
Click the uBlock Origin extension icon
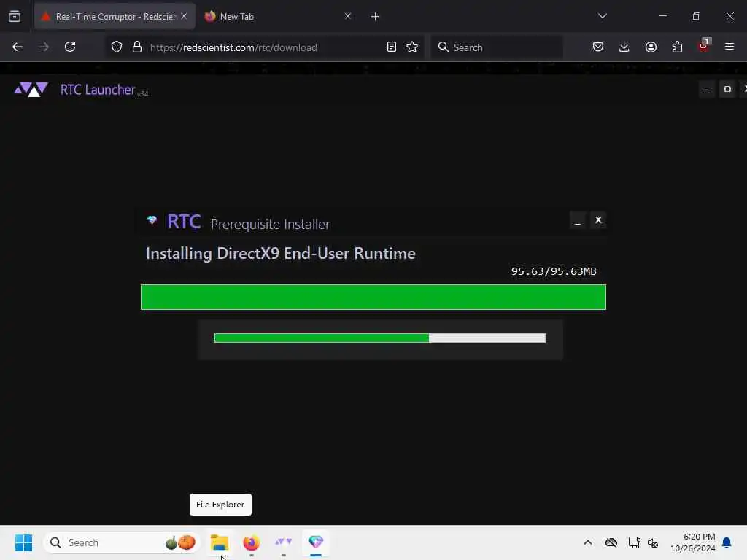click(x=703, y=46)
